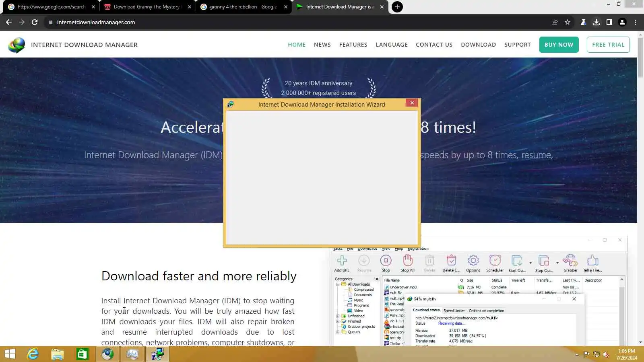Select the Internet Download Manager tab
This screenshot has height=362, width=644.
tap(340, 7)
